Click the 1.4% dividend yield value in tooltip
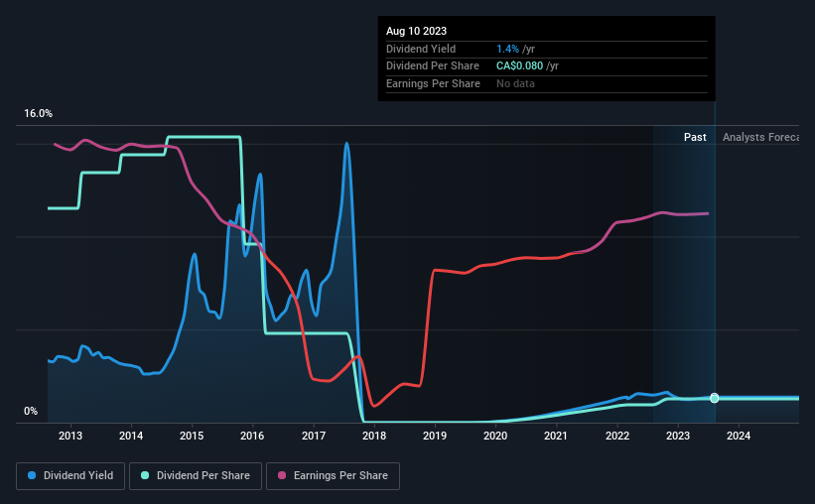Screen dimensions: 815x504 click(x=507, y=49)
